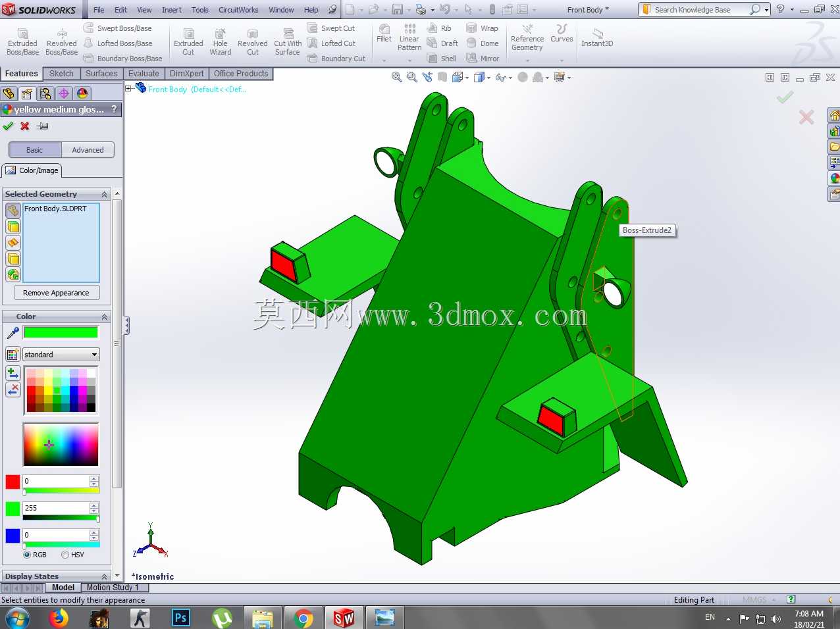Select the Lofted Cut tool

coord(332,43)
